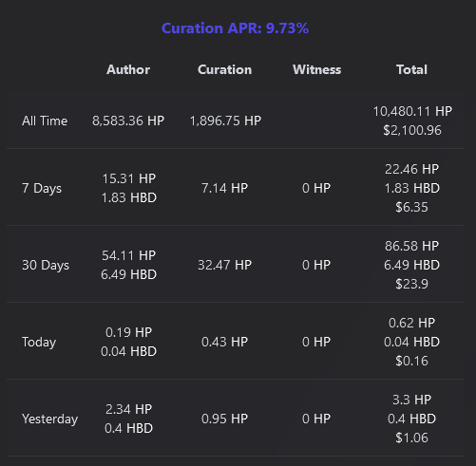476x466 pixels.
Task: Click the 0.43 HP Today curation value
Action: coord(224,342)
